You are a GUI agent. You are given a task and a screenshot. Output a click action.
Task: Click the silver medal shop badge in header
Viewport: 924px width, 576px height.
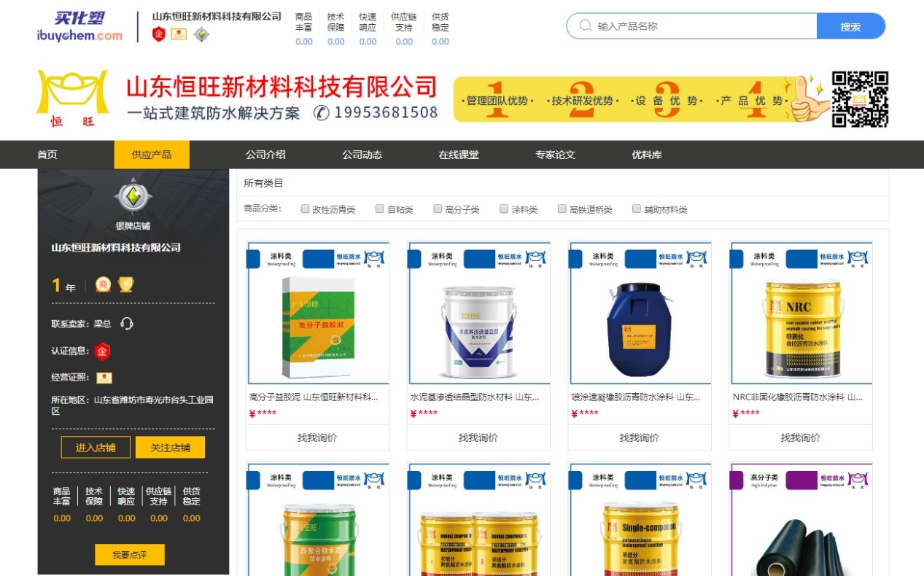(201, 34)
